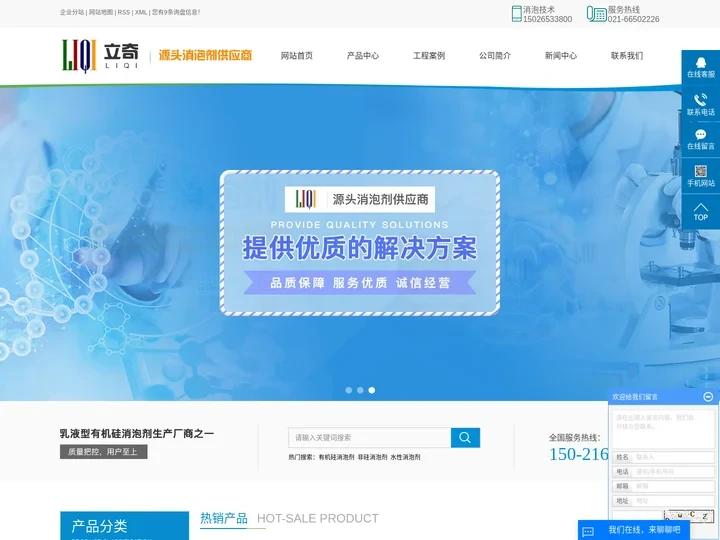Search hot keyword 有机硅消泡剂

[337, 457]
